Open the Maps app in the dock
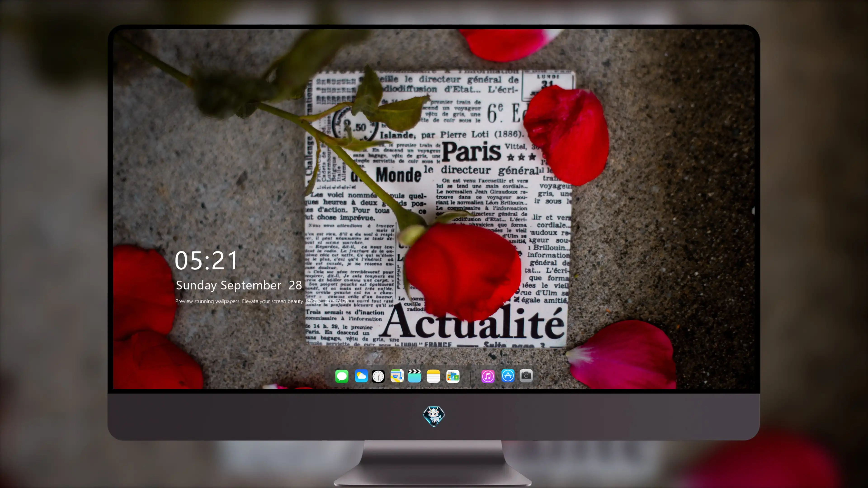The width and height of the screenshot is (868, 488). coord(397,376)
